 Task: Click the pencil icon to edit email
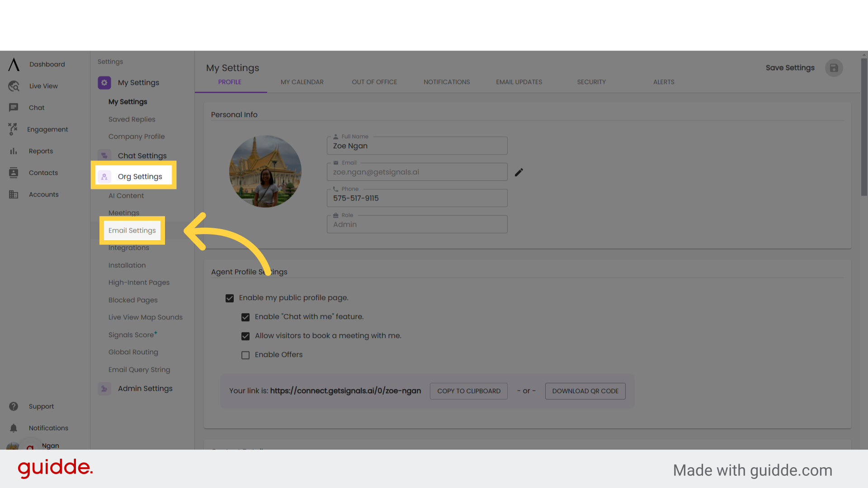coord(519,172)
